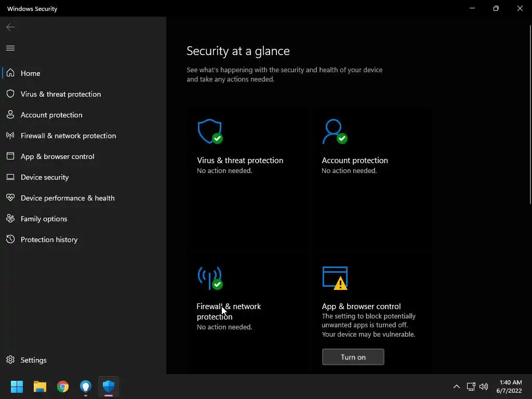
Task: Select App & browser control in sidebar
Action: (83, 156)
